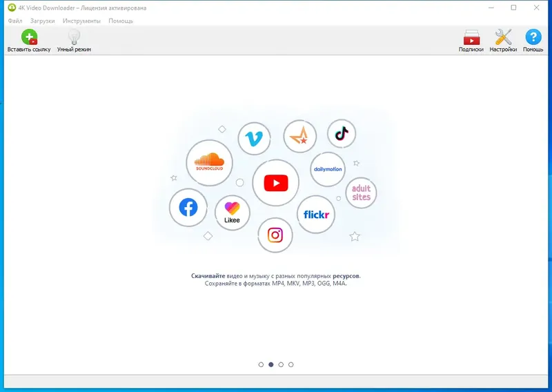552x392 pixels.
Task: Maximize the 4K Video Downloader window
Action: click(x=513, y=8)
